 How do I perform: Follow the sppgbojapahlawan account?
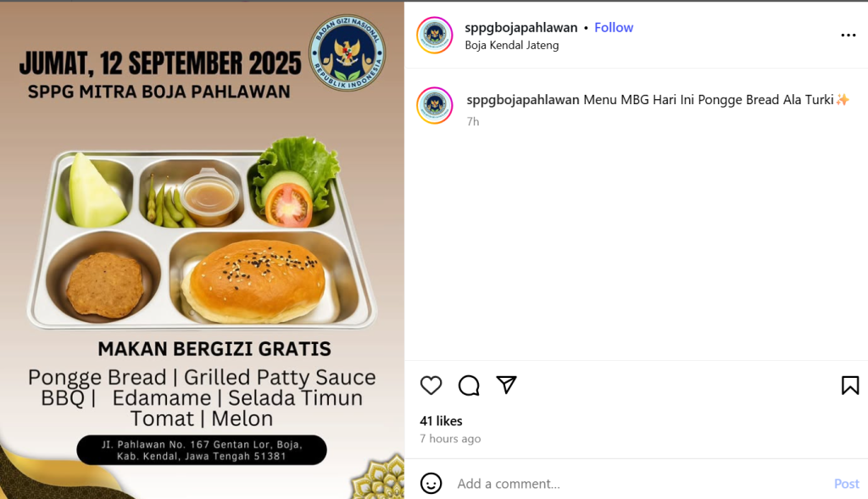click(x=614, y=28)
